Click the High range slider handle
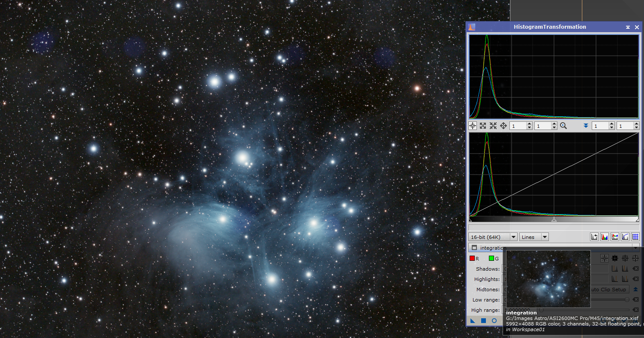The height and width of the screenshot is (338, 644). coord(542,310)
